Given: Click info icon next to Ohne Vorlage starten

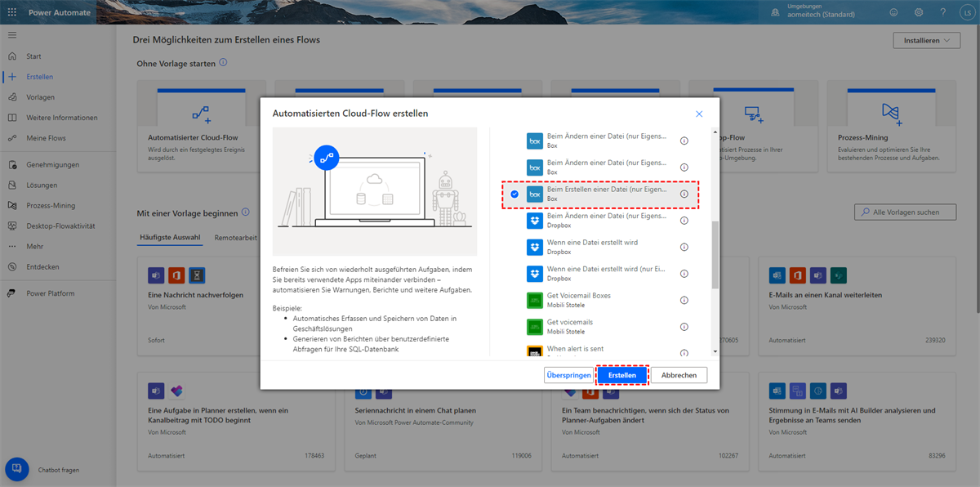Looking at the screenshot, I should (223, 63).
